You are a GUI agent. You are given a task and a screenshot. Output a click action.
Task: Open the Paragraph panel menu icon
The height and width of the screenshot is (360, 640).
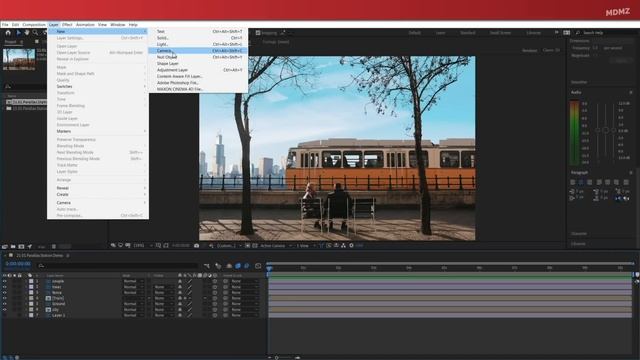pos(631,173)
